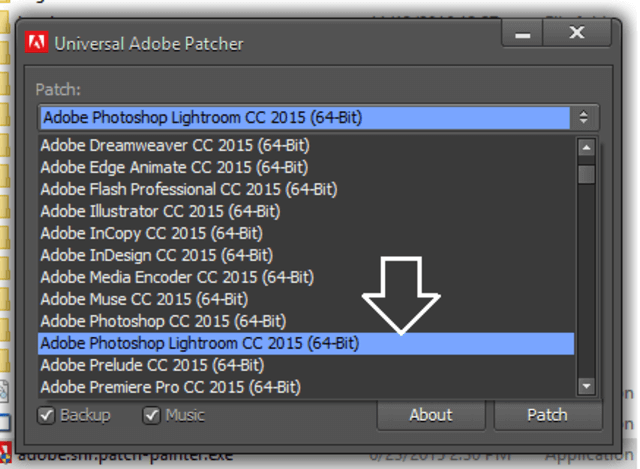
Task: Click the Adobe logo icon in title bar
Action: click(36, 43)
